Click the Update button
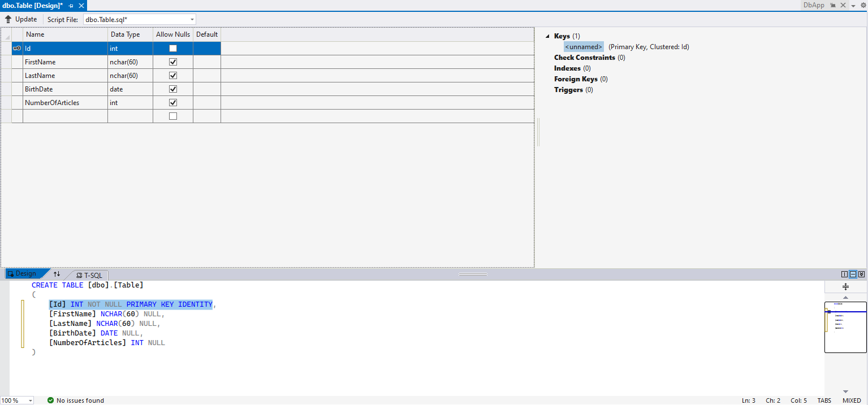Image resolution: width=868 pixels, height=405 pixels. [x=21, y=19]
